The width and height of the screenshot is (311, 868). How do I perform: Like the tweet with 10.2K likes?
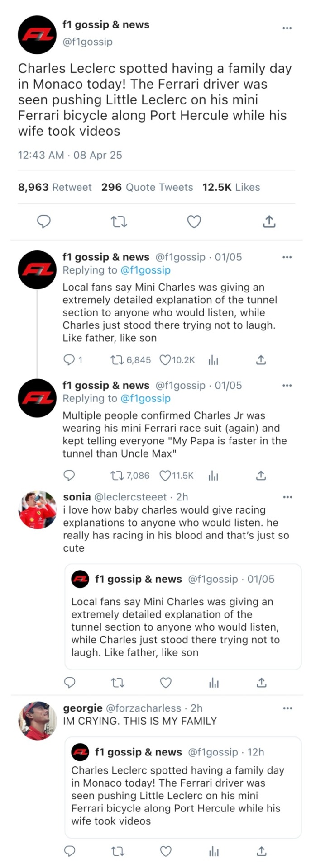coord(166,360)
